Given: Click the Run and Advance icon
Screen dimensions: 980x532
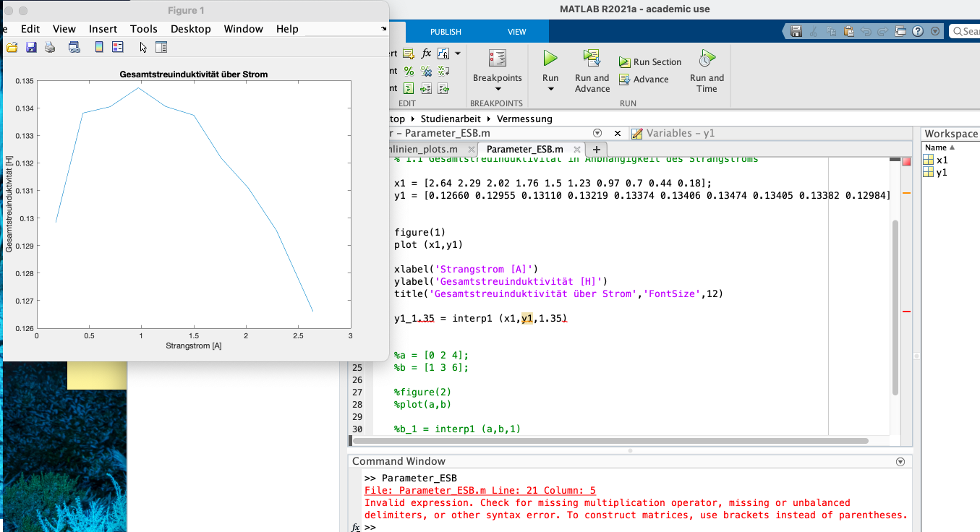Looking at the screenshot, I should click(x=592, y=59).
